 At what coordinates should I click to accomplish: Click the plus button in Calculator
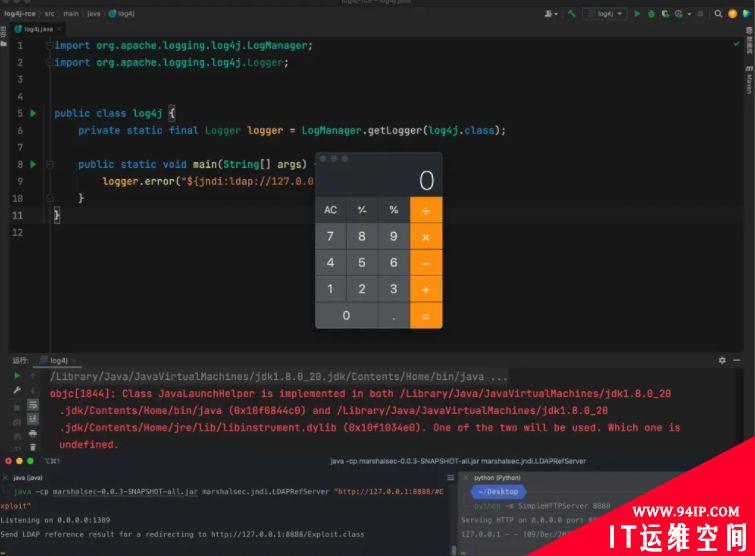426,289
